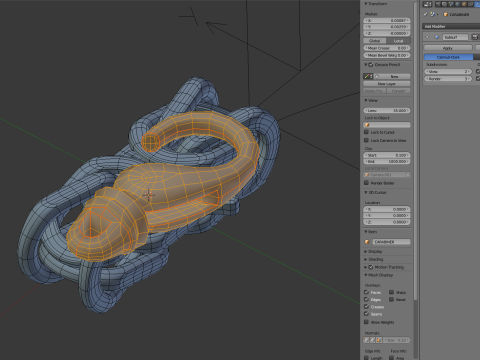This screenshot has height=360, width=480.
Task: Enable the Show Weights checkbox
Action: click(x=366, y=322)
